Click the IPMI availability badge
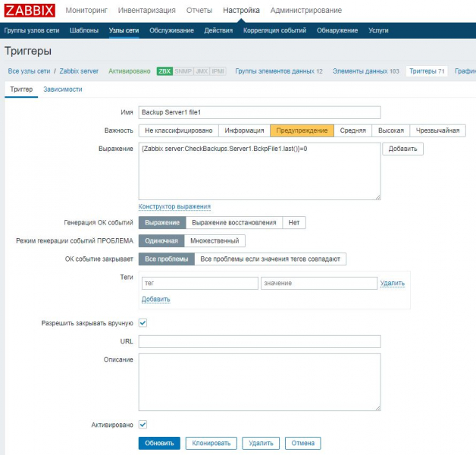Image resolution: width=476 pixels, height=455 pixels. pos(218,71)
